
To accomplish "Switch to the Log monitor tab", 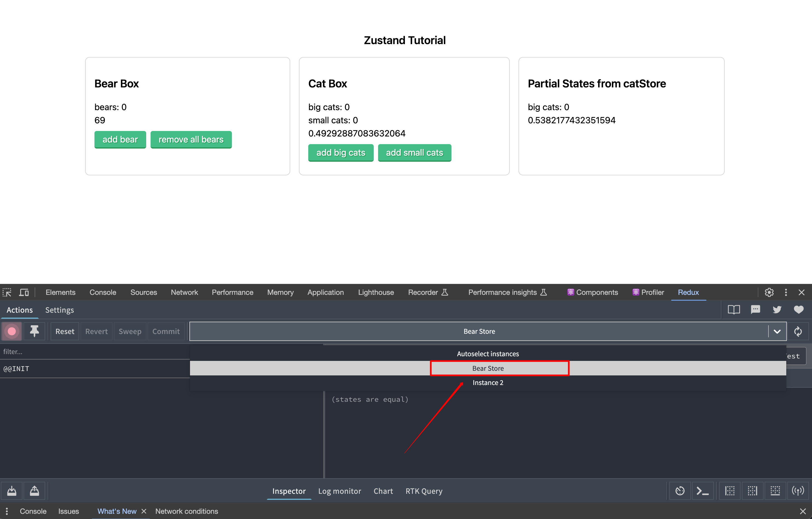I will (x=339, y=491).
